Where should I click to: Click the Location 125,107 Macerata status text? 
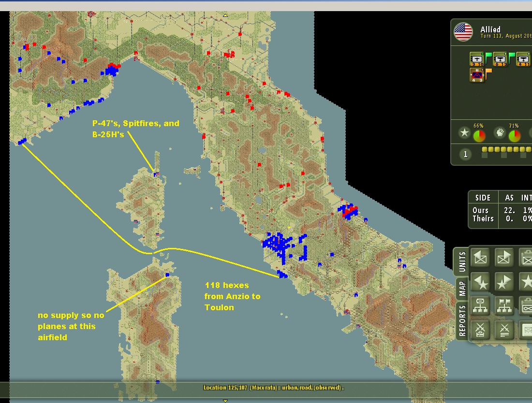click(x=273, y=388)
